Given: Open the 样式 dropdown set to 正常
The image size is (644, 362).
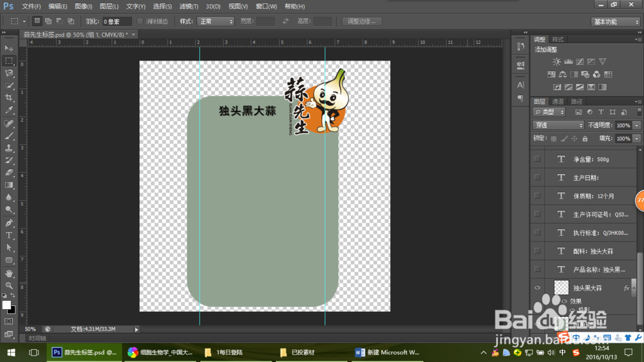Looking at the screenshot, I should pyautogui.click(x=216, y=21).
